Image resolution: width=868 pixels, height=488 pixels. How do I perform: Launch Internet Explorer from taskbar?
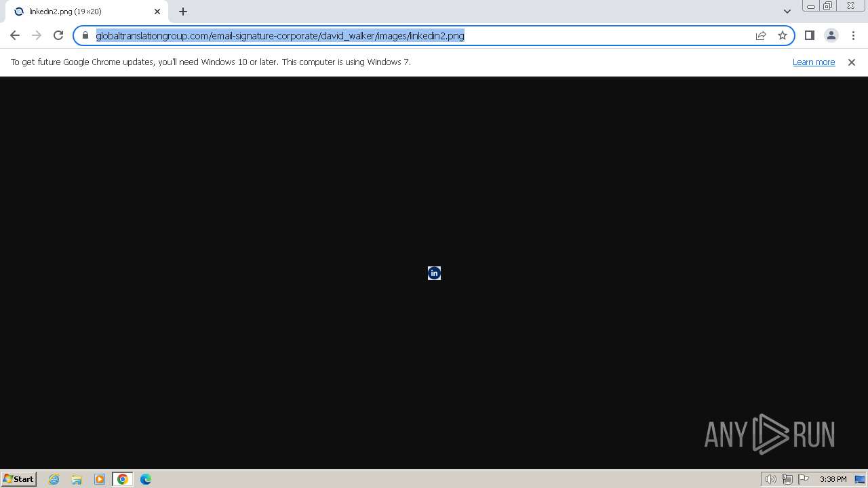54,479
